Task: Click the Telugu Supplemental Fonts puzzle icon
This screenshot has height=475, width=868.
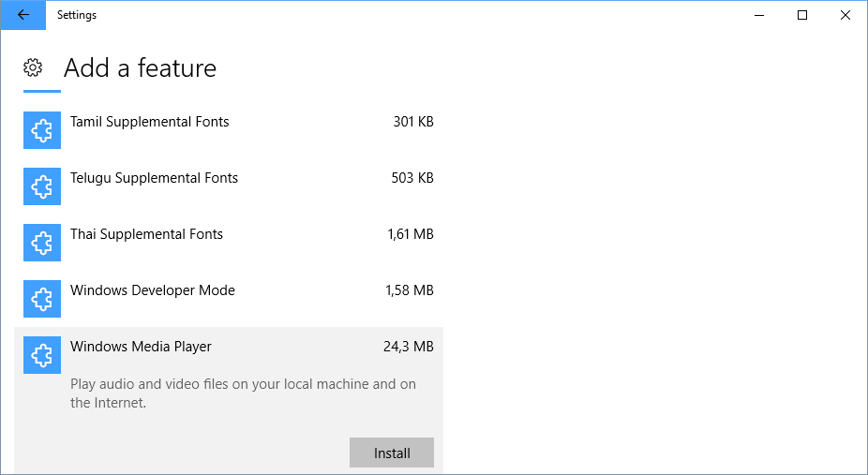Action: 42,186
